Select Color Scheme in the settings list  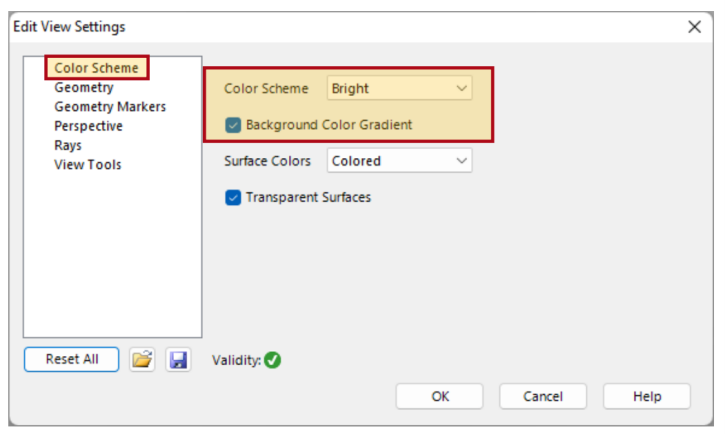click(x=97, y=68)
